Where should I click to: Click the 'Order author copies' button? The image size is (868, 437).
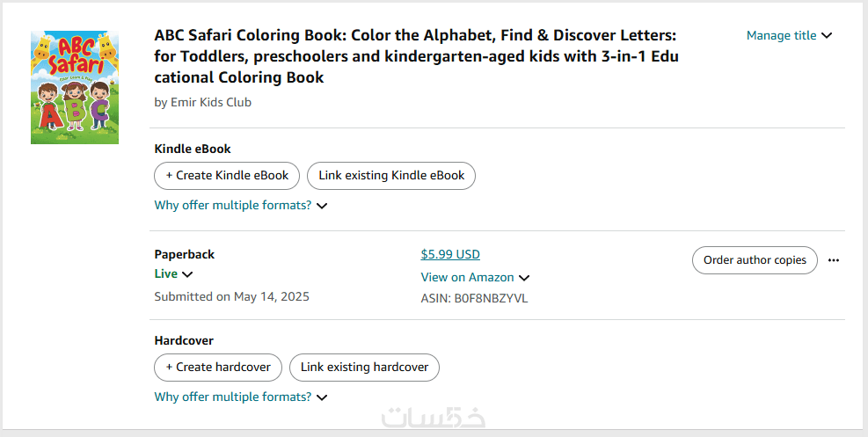[755, 260]
